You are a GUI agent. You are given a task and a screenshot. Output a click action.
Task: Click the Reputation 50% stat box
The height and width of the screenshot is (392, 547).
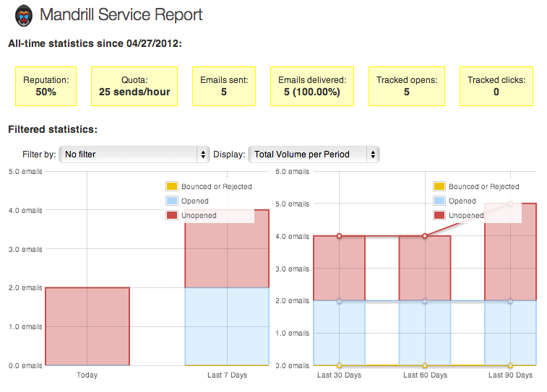click(46, 86)
